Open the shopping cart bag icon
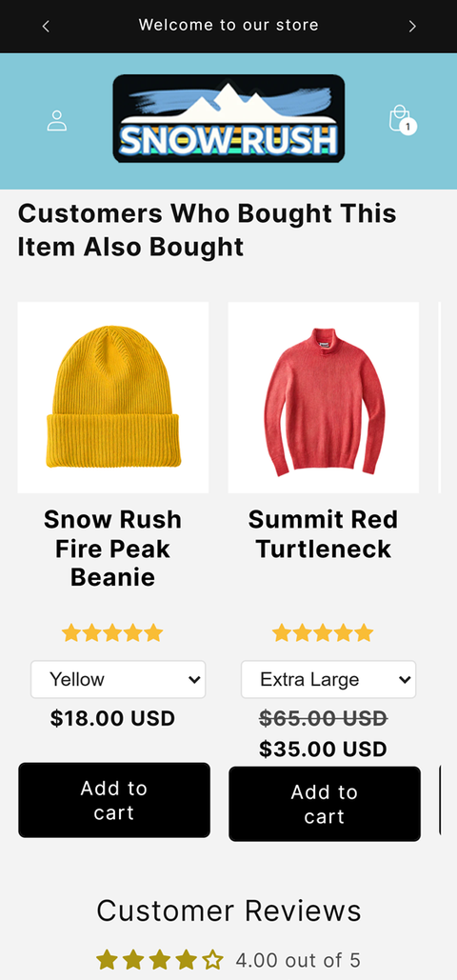 400,118
